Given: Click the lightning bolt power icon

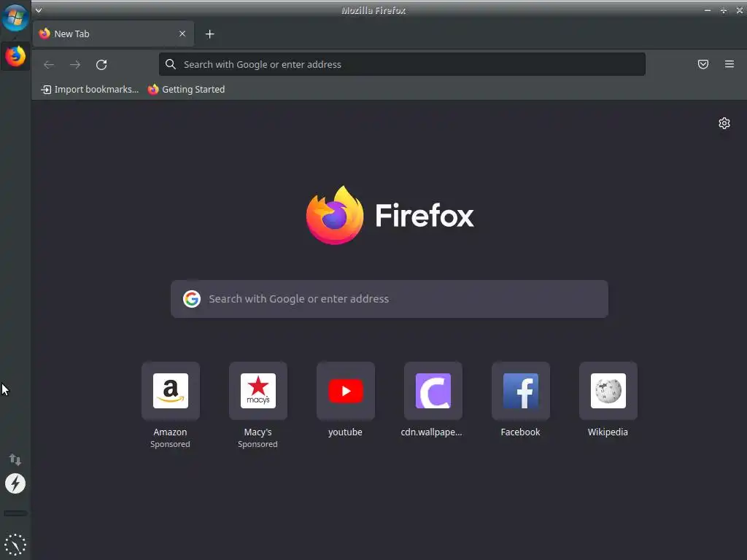Looking at the screenshot, I should click(x=15, y=484).
